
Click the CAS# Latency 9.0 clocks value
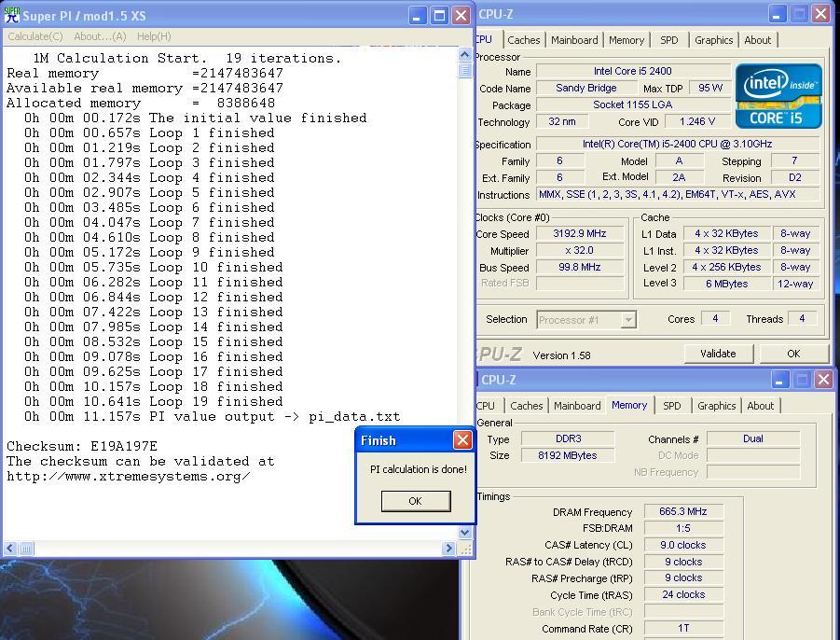pyautogui.click(x=683, y=545)
